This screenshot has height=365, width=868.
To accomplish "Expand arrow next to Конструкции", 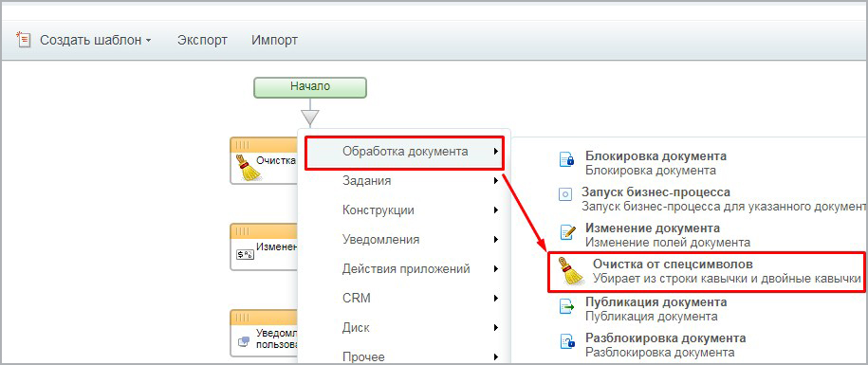I will (x=496, y=210).
